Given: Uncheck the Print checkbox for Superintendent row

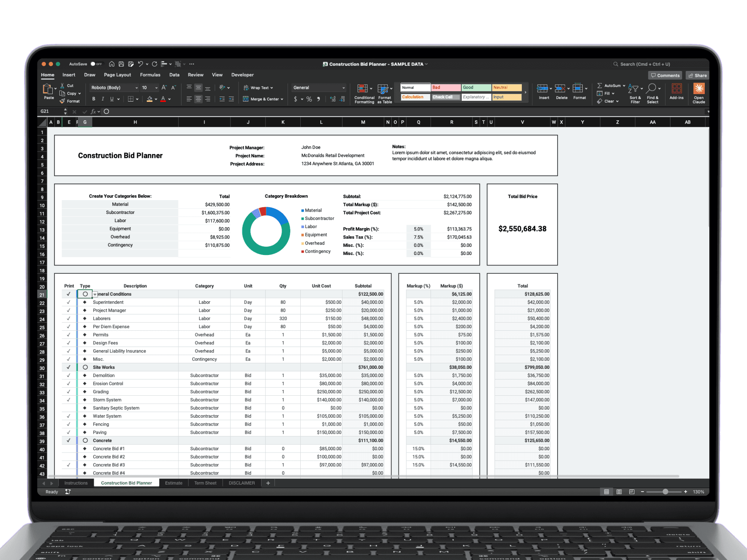Looking at the screenshot, I should click(69, 302).
